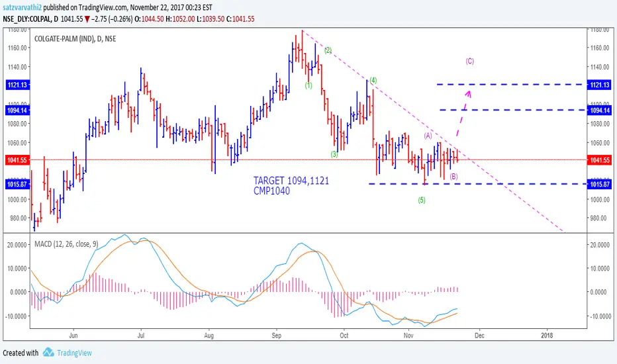Screen dimensions: 617x364
Task: Click the 980.00 tick on the right price axis
Action: (600, 218)
